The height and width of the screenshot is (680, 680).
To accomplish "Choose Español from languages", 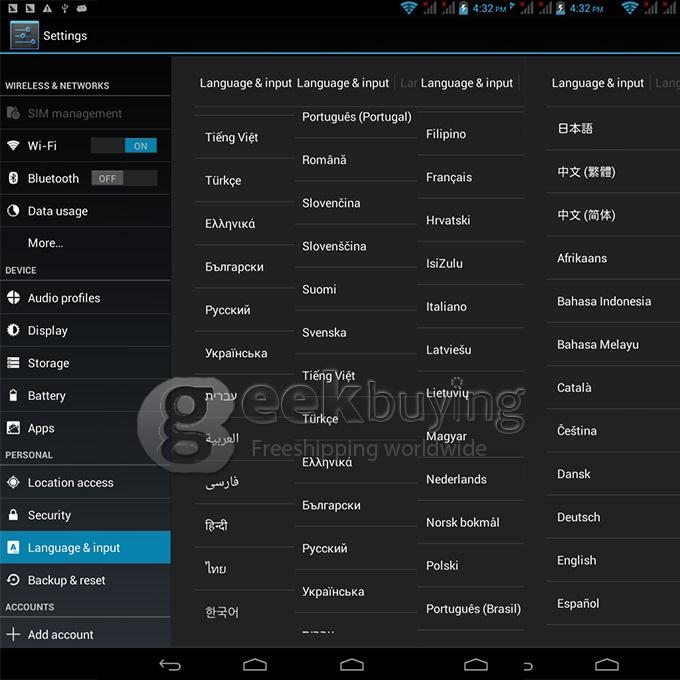I will pos(578,603).
